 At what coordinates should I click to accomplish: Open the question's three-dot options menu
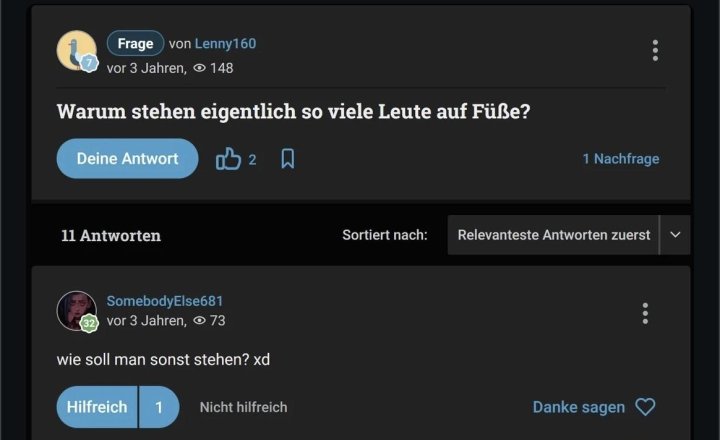(655, 50)
